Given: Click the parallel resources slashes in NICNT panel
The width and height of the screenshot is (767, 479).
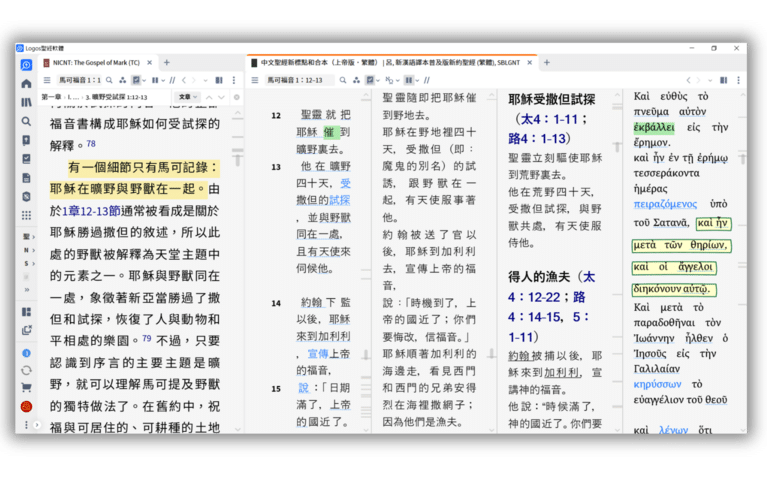Looking at the screenshot, I should point(173,80).
